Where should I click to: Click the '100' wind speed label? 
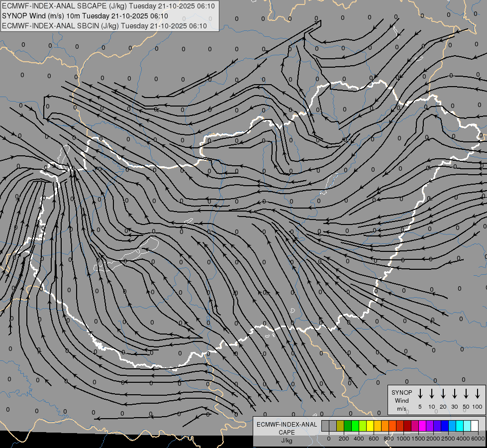point(478,407)
